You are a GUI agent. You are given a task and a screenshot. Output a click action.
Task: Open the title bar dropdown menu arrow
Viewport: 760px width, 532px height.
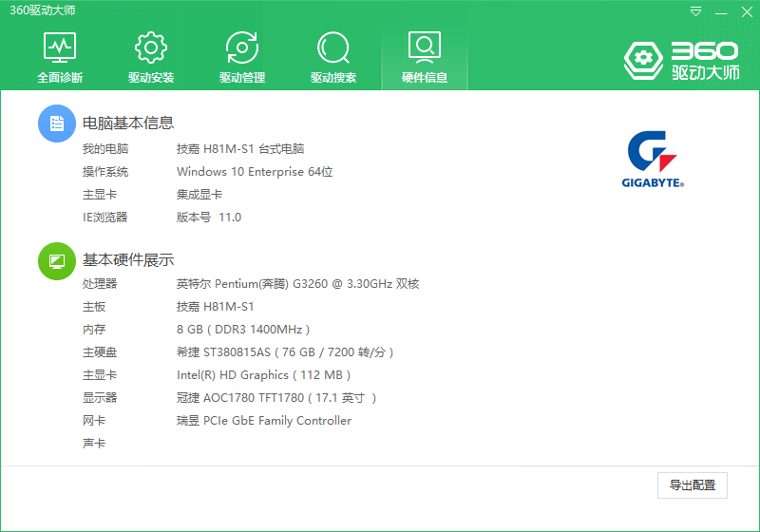[695, 11]
